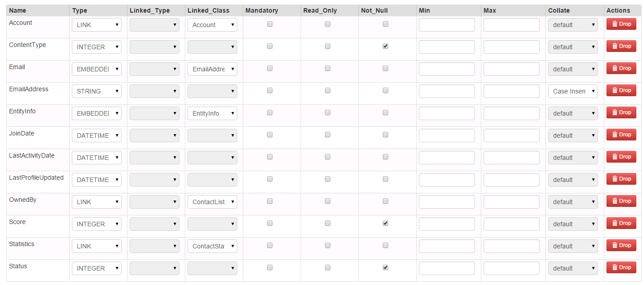Image resolution: width=644 pixels, height=285 pixels.
Task: Uncheck Not_Null for Status
Action: [x=385, y=267]
